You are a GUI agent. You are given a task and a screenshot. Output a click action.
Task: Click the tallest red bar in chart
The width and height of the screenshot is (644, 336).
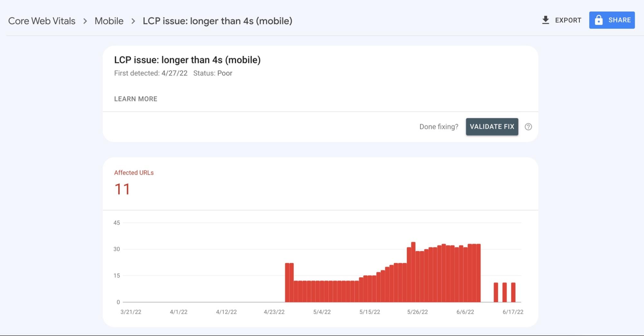pyautogui.click(x=413, y=272)
